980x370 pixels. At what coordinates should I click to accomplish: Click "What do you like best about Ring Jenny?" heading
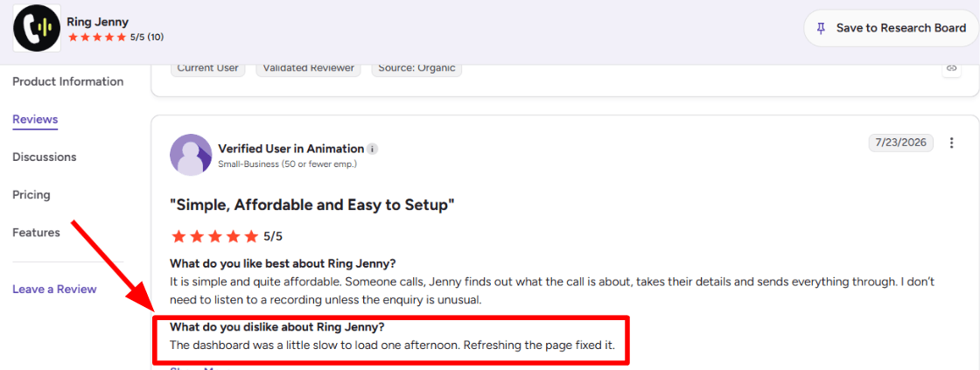[283, 262]
